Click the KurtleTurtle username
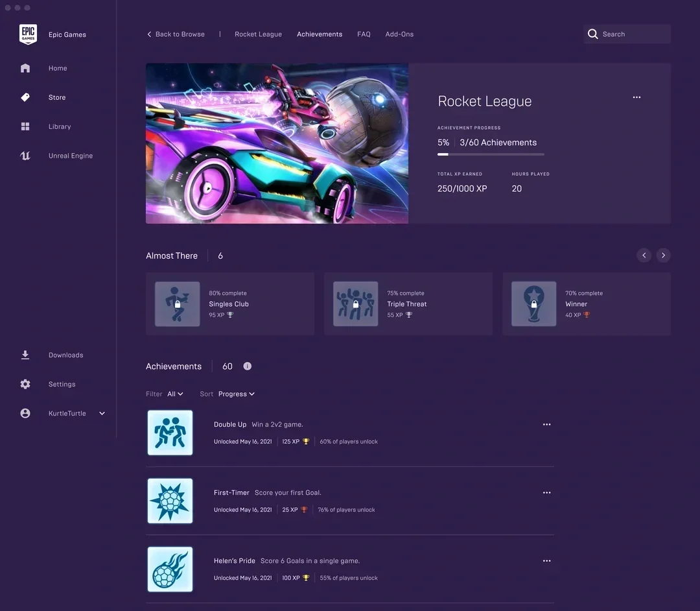 click(67, 413)
